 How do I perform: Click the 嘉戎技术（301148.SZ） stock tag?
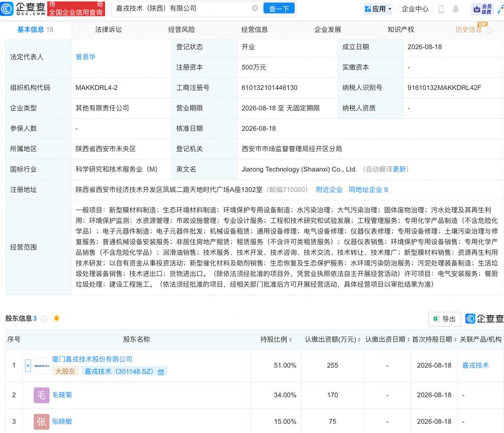124,372
